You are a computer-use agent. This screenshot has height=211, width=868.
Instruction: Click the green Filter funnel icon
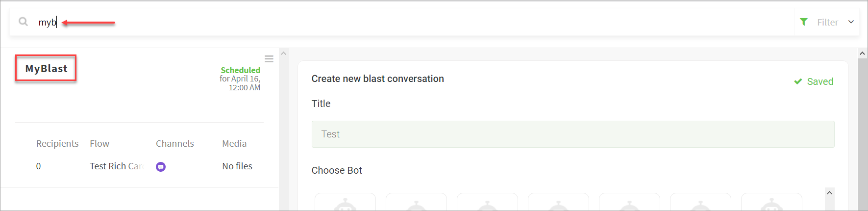[804, 22]
